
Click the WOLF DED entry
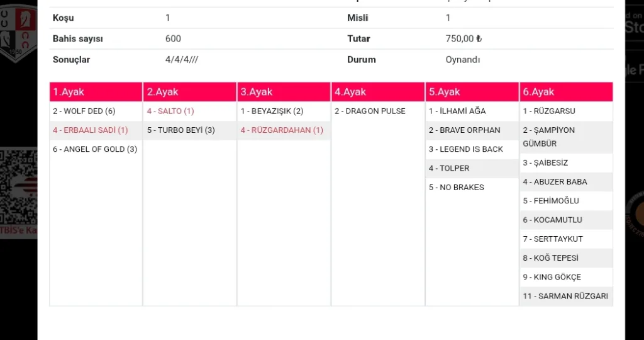(x=84, y=111)
